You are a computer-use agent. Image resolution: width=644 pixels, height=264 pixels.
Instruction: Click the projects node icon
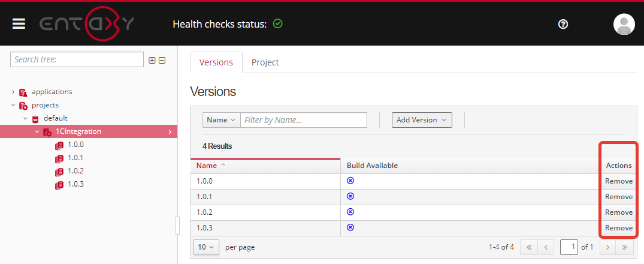[x=23, y=105]
